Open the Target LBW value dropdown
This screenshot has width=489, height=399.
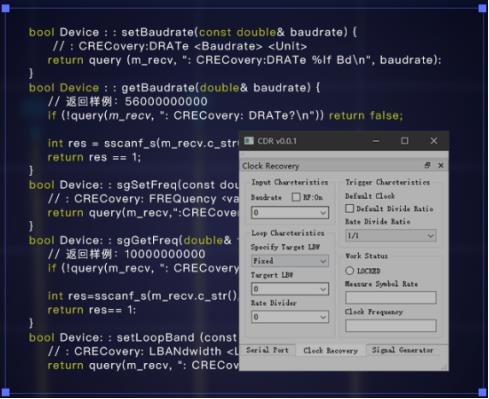tap(290, 289)
